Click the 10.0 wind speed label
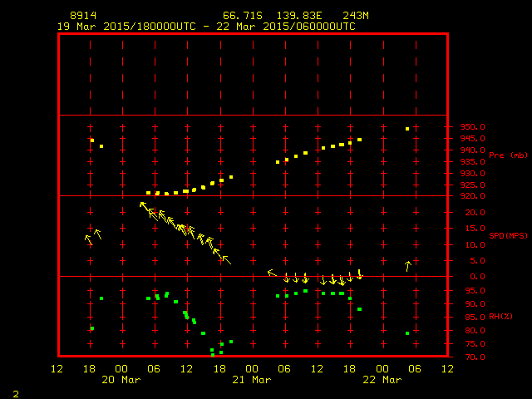This screenshot has width=532, height=399. click(x=475, y=245)
